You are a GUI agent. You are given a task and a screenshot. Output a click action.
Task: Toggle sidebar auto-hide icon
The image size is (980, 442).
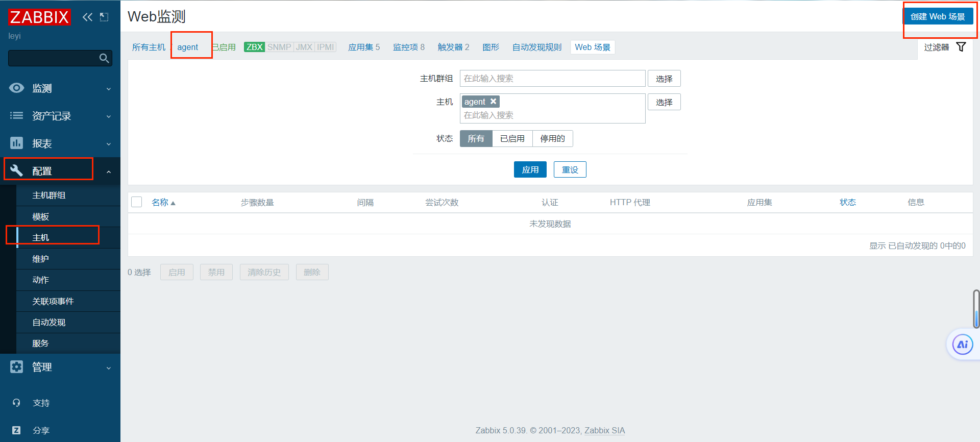(104, 17)
